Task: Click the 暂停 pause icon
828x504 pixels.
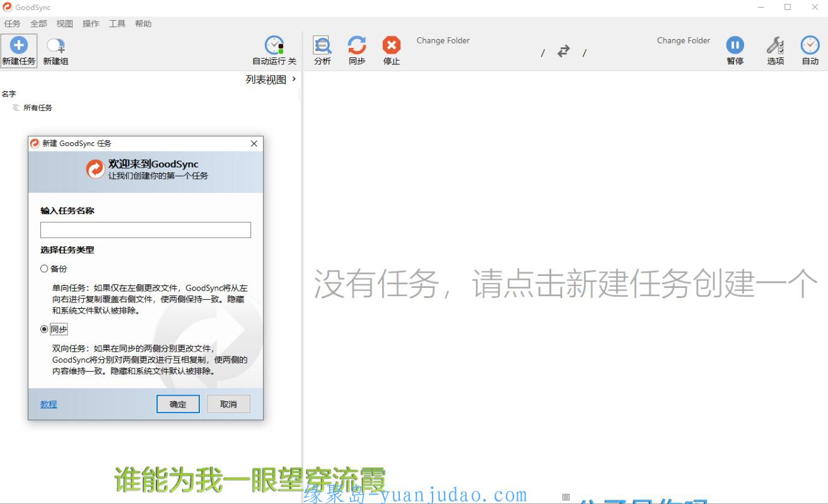Action: [x=735, y=45]
